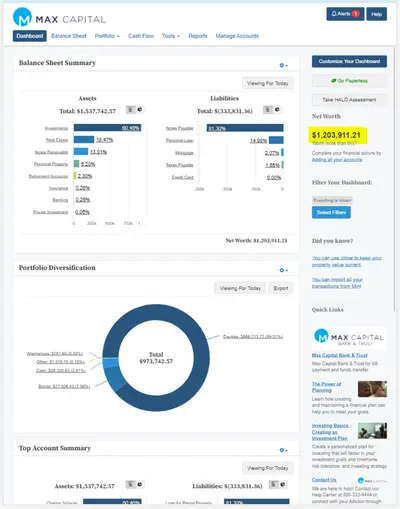400x509 pixels.
Task: Click Viewing For Today in Portfolio Diversification
Action: coord(240,288)
